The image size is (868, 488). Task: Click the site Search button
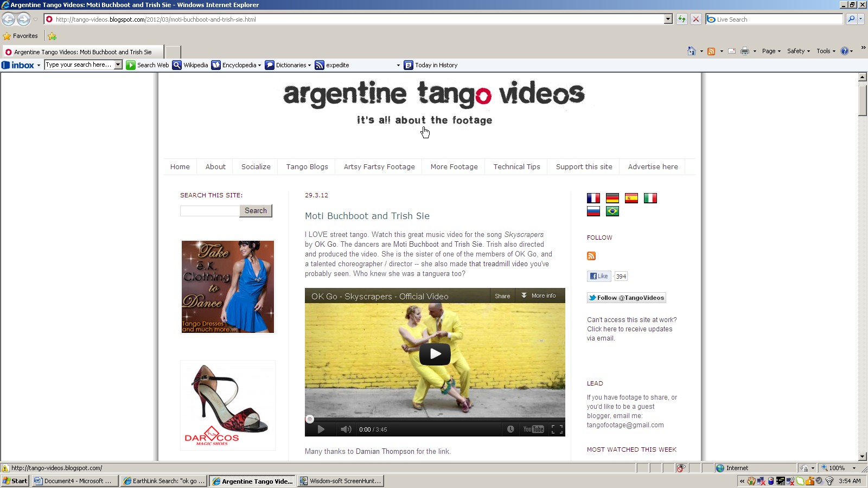pos(256,211)
